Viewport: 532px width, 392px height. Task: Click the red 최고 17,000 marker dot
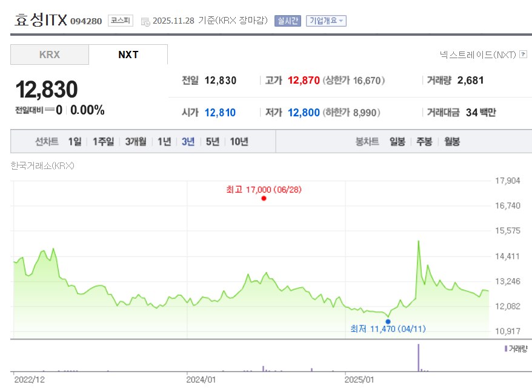[264, 198]
